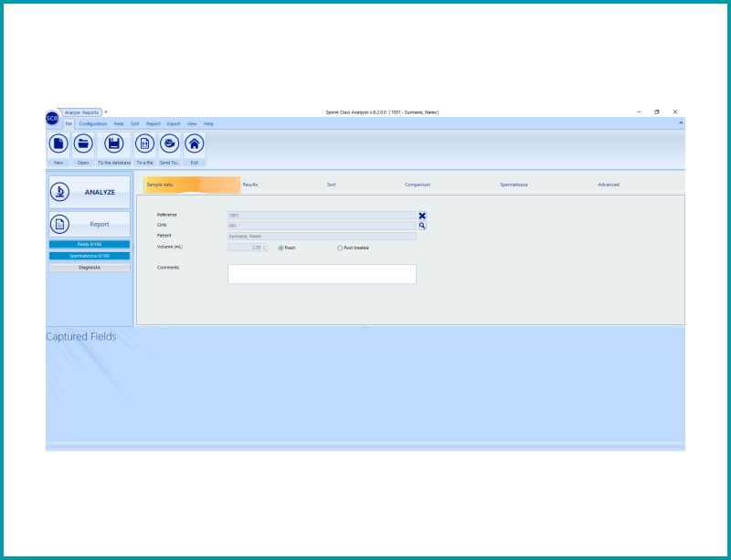The height and width of the screenshot is (560, 731).
Task: Open the Export menu
Action: point(174,124)
